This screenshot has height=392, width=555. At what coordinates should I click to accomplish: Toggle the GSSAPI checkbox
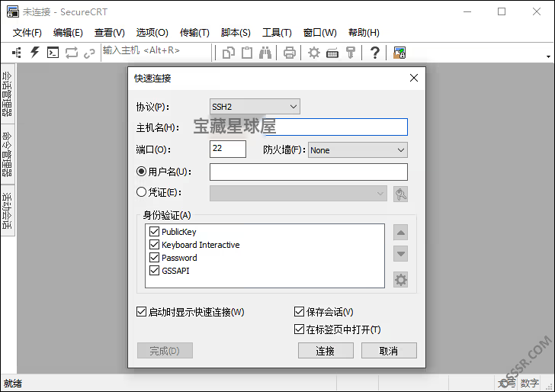[154, 271]
